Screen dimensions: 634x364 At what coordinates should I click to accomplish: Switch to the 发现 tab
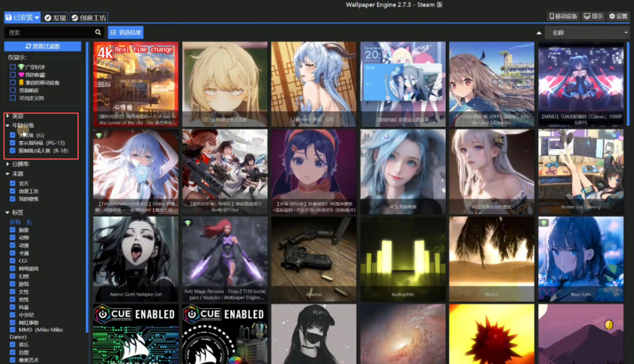coord(55,18)
